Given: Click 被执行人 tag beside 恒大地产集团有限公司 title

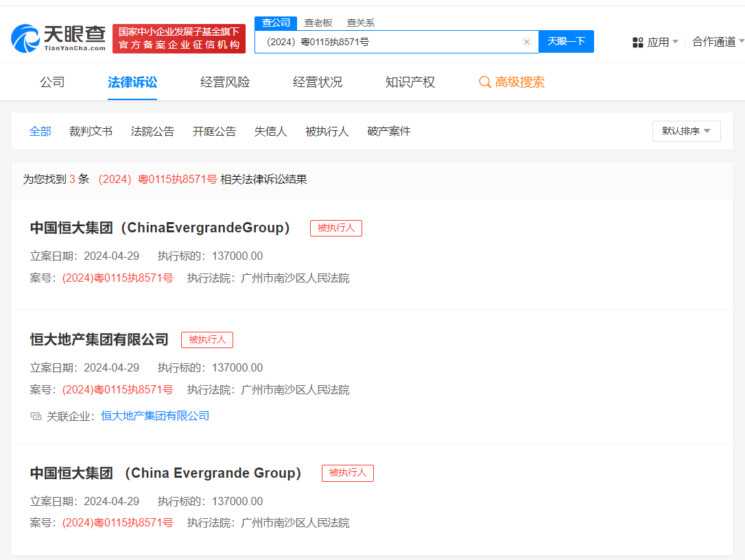Looking at the screenshot, I should [207, 340].
